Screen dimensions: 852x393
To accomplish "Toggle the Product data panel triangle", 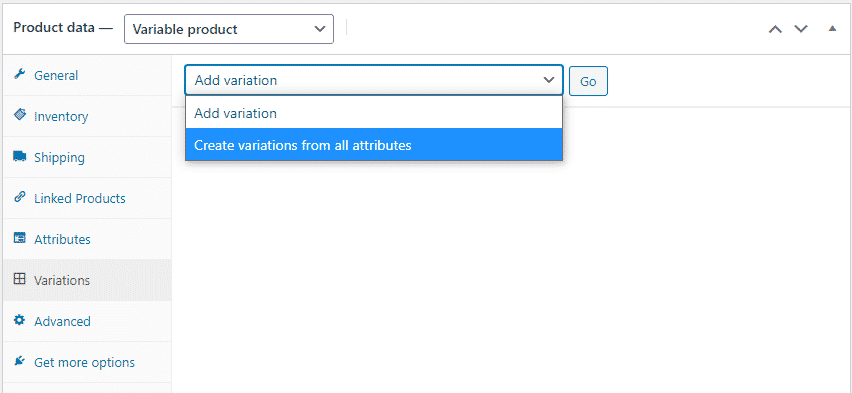I will (x=832, y=29).
